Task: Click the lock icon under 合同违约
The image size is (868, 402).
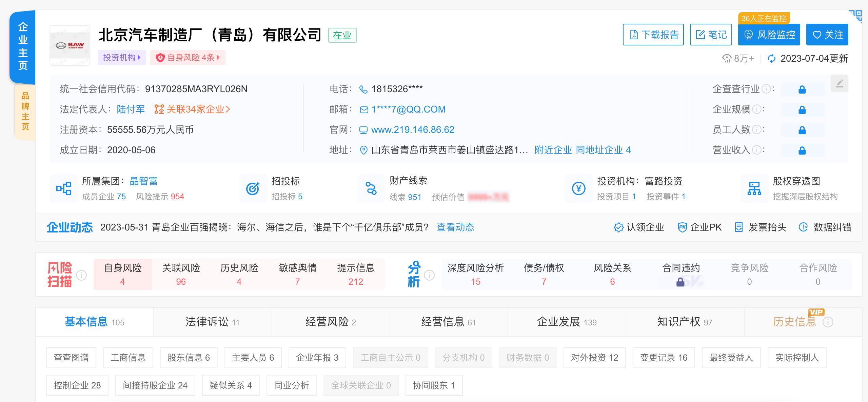Action: pyautogui.click(x=680, y=282)
